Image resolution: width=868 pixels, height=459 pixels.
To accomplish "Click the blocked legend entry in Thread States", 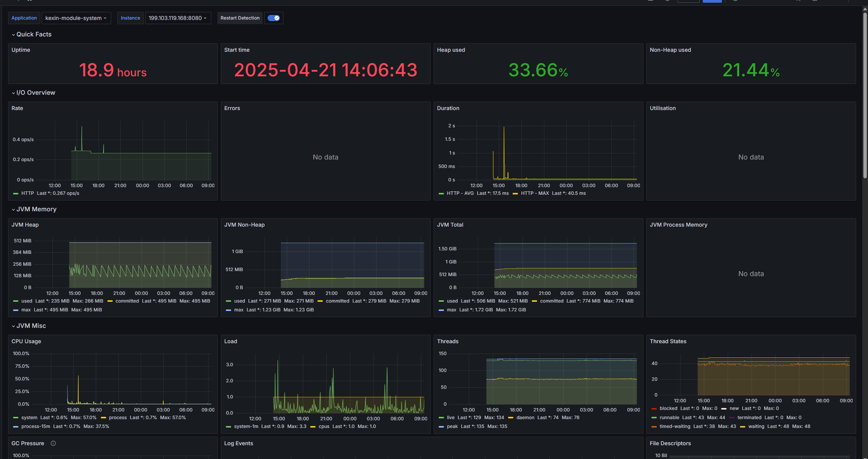I will pyautogui.click(x=669, y=408).
